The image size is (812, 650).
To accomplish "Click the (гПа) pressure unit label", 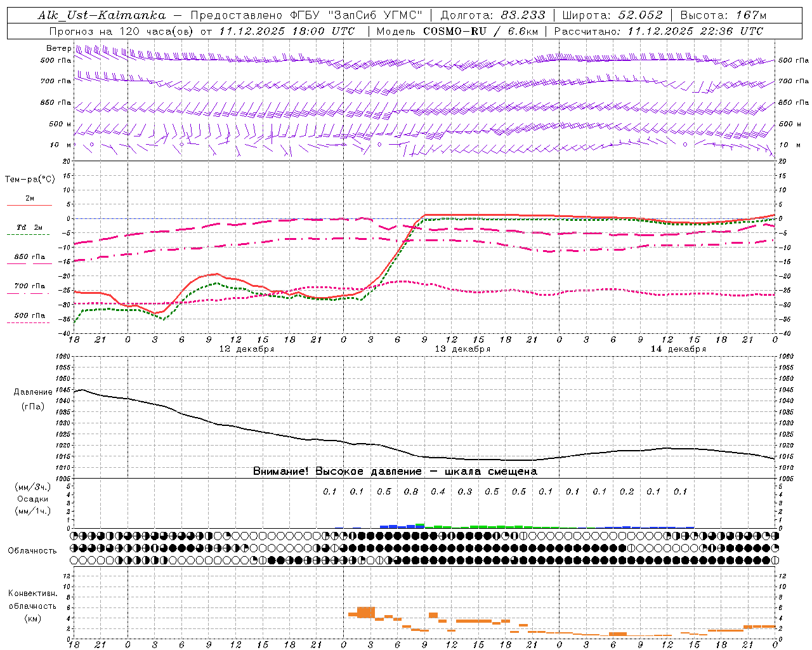I will 33,407.
